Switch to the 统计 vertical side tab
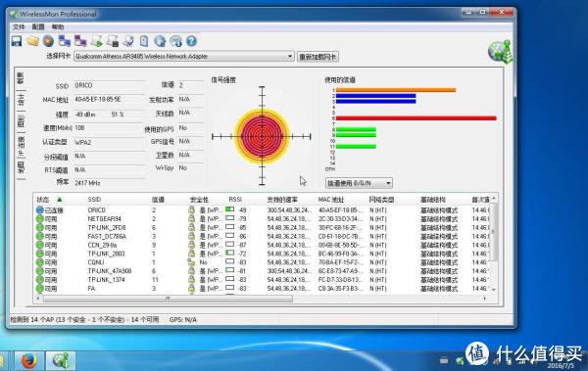Image resolution: width=588 pixels, height=371 pixels. point(21,101)
